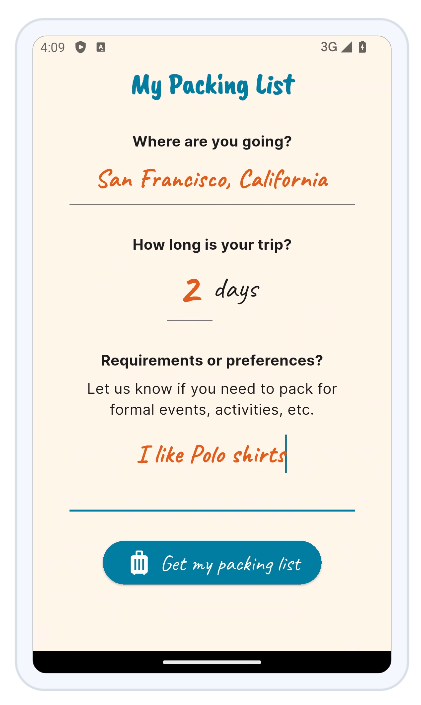Tap the 4:09 clock in status bar
The height and width of the screenshot is (705, 421).
click(x=53, y=47)
